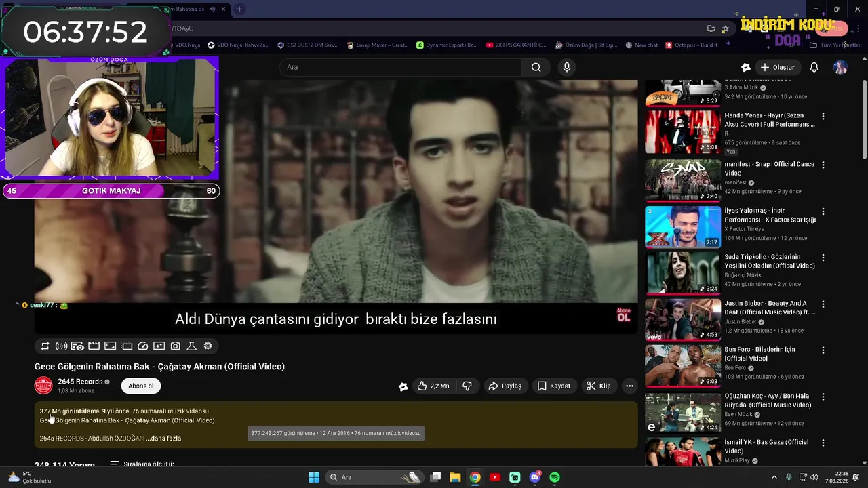Open the more actions ellipsis under the video
868x488 pixels.
click(629, 386)
